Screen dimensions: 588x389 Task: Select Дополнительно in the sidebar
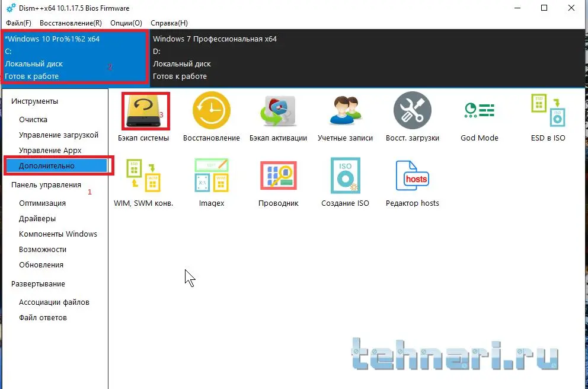tap(57, 166)
